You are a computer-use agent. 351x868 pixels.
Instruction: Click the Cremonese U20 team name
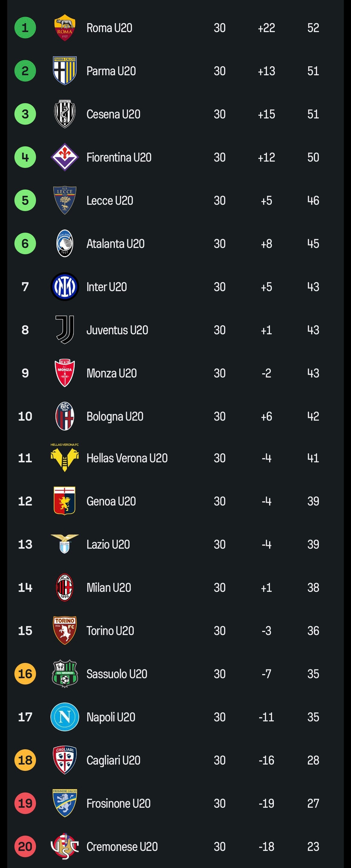point(122,846)
